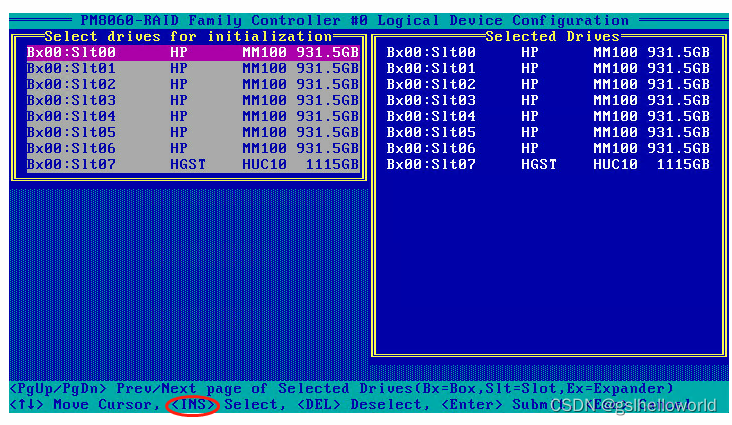
Task: Highlight Bx00:Slt04 in the initialization drive list
Action: coord(193,116)
